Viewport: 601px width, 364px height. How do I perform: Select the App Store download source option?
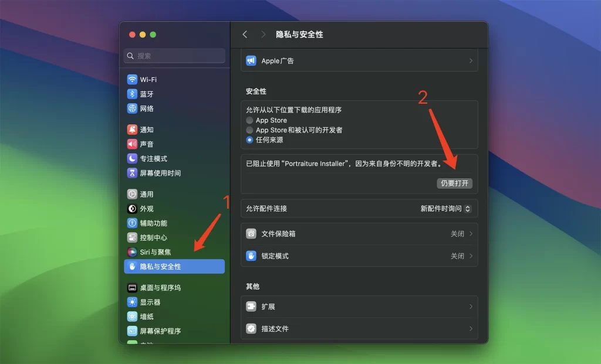pos(251,120)
